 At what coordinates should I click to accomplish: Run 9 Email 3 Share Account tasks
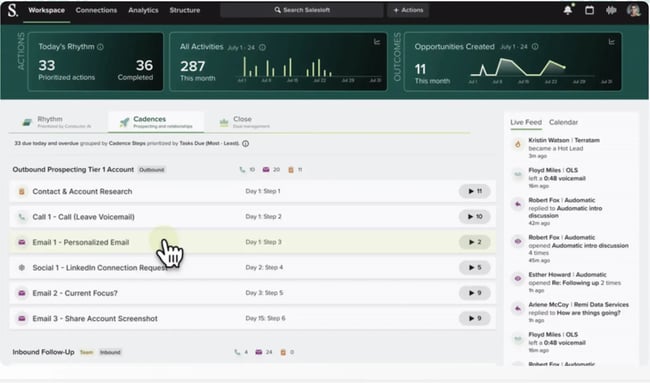pos(475,318)
